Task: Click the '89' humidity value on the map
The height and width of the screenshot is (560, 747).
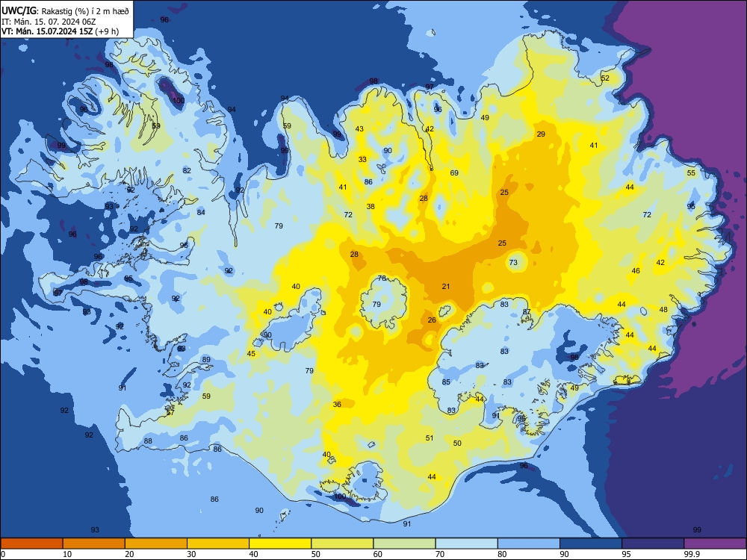Action: (x=206, y=360)
